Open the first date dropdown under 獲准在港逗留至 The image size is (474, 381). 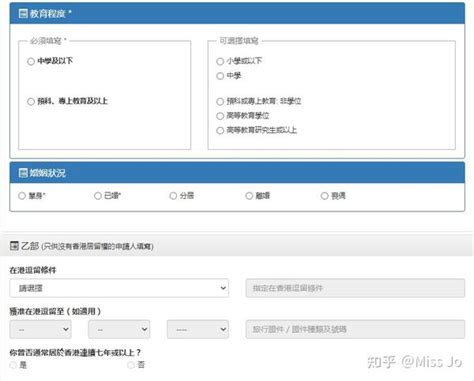(x=41, y=329)
